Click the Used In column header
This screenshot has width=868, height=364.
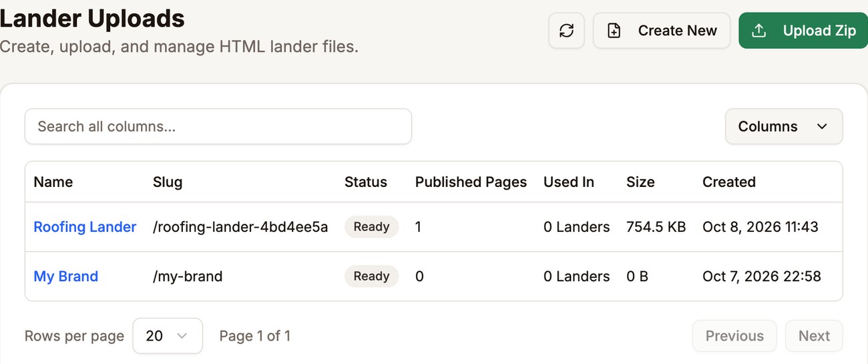tap(569, 182)
